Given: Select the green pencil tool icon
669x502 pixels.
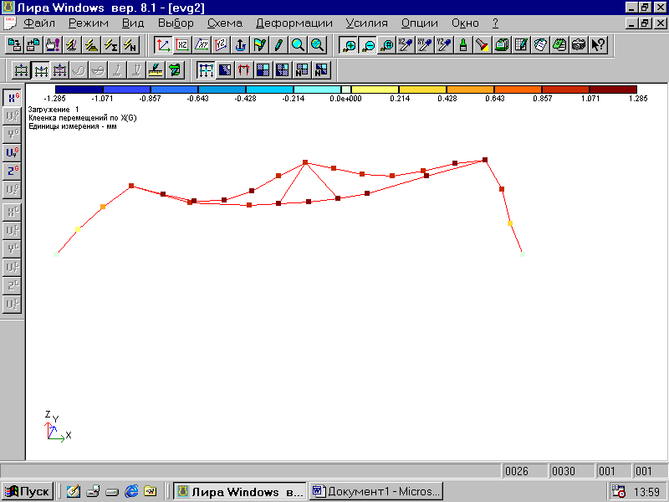Looking at the screenshot, I should (279, 45).
